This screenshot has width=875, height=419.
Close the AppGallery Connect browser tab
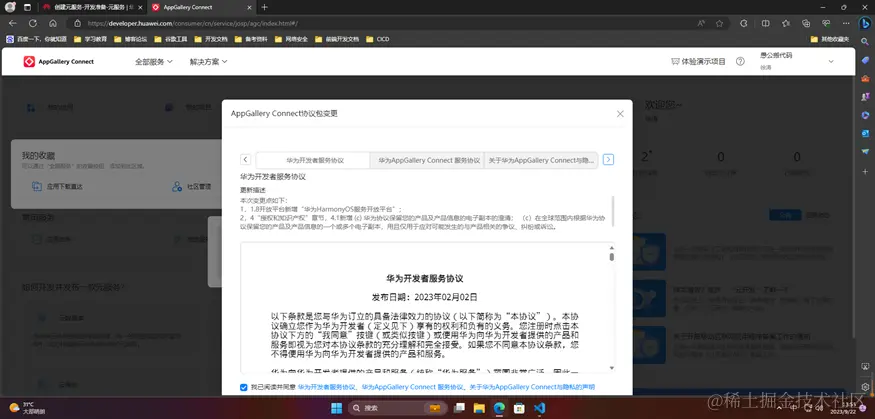click(247, 7)
